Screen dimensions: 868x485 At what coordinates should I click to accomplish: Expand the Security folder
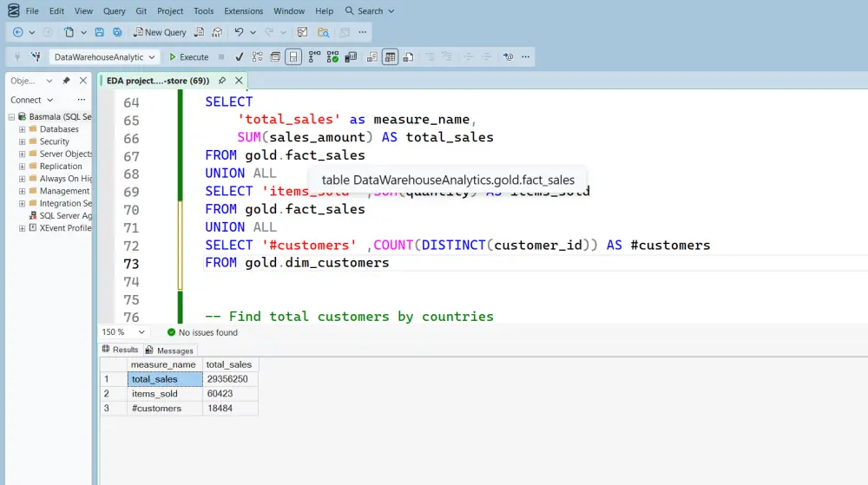[x=23, y=141]
